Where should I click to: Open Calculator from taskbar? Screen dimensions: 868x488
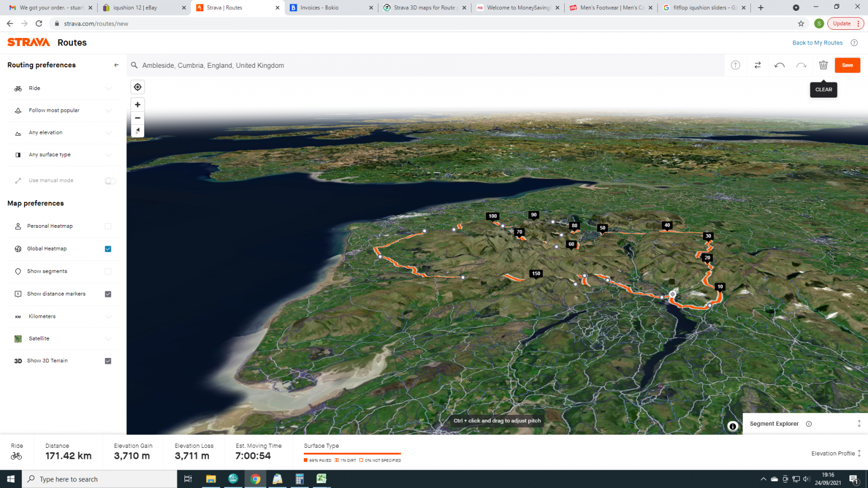coord(299,479)
